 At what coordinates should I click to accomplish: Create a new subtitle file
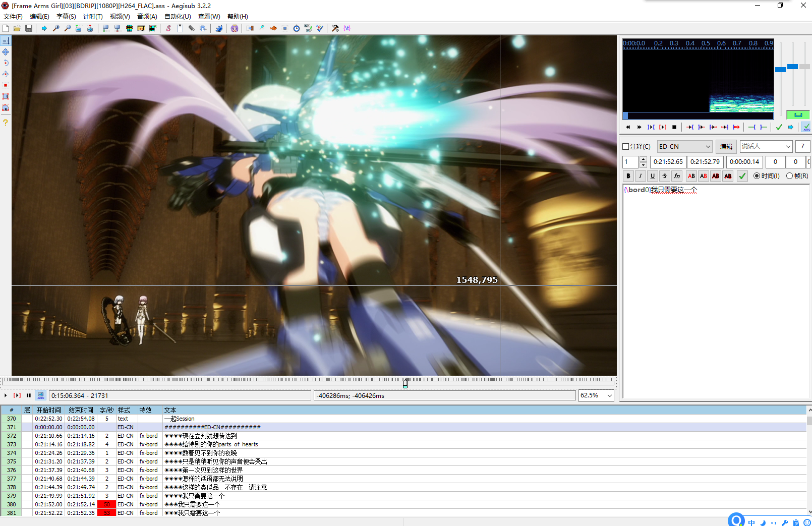6,28
